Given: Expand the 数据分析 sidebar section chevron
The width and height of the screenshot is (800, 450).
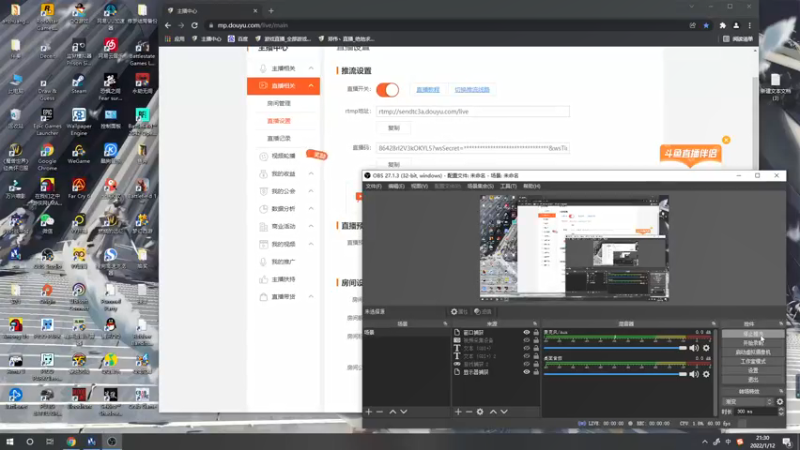Looking at the screenshot, I should [x=311, y=209].
